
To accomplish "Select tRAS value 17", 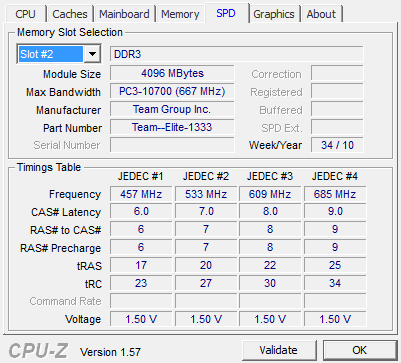I will tap(141, 265).
